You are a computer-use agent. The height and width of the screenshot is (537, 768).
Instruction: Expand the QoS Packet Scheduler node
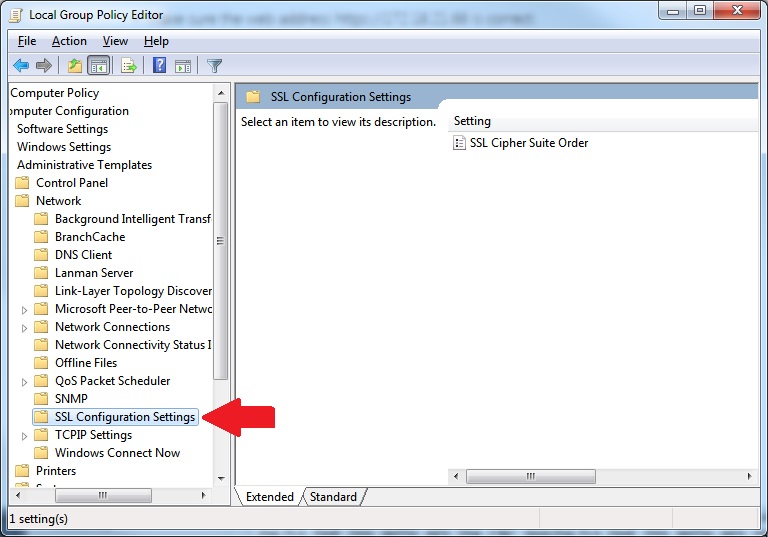click(x=25, y=381)
